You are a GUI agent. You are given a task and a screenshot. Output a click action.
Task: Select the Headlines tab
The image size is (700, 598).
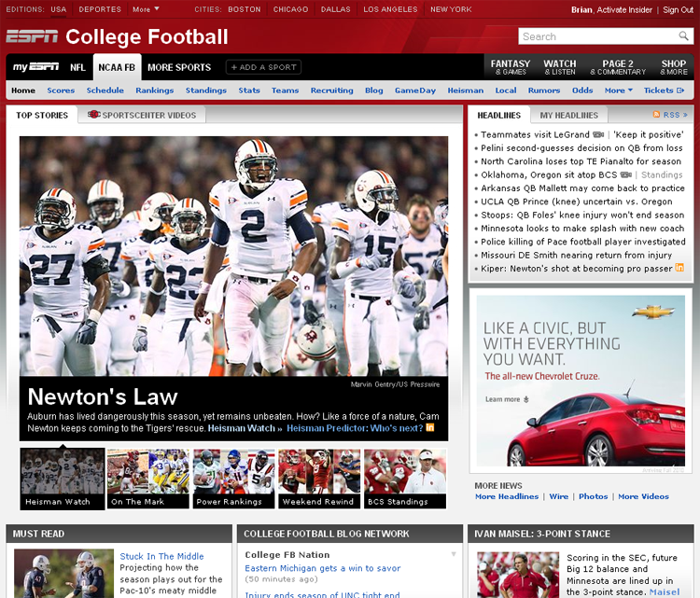click(x=499, y=115)
